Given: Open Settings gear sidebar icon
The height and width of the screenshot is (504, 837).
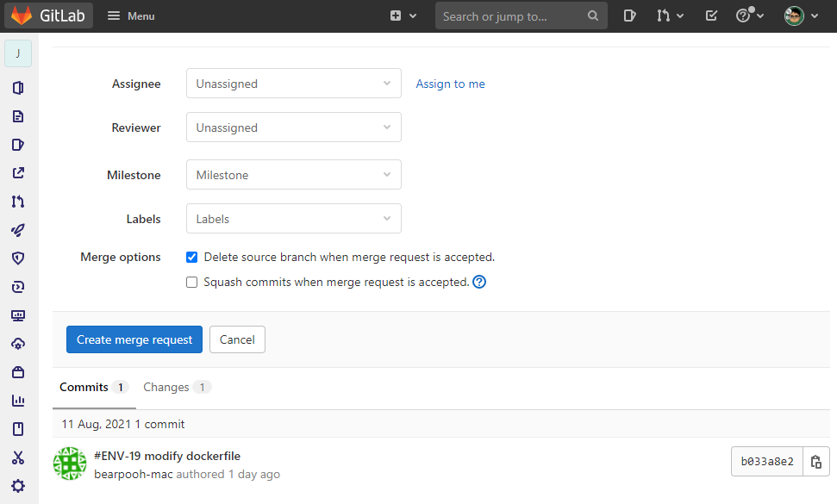Looking at the screenshot, I should click(18, 486).
